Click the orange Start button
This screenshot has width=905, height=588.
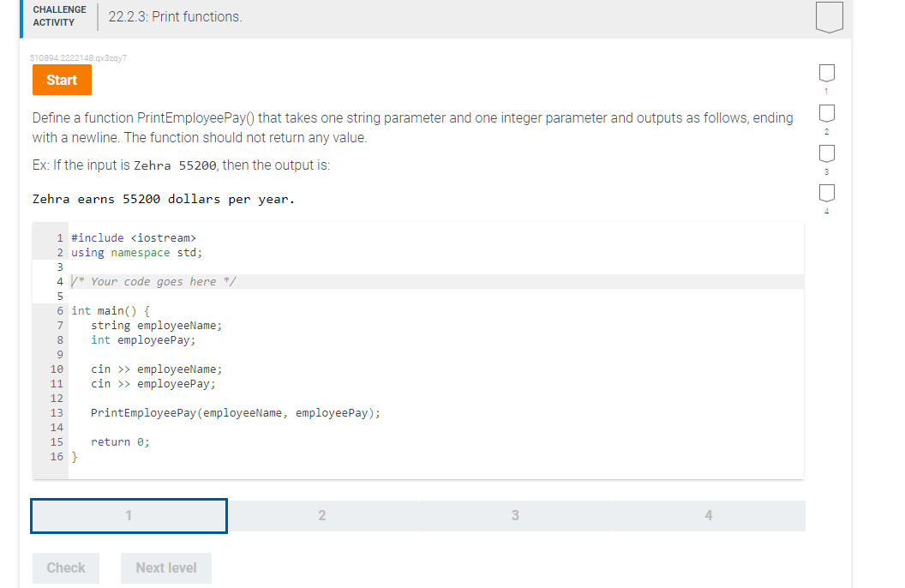pos(61,80)
